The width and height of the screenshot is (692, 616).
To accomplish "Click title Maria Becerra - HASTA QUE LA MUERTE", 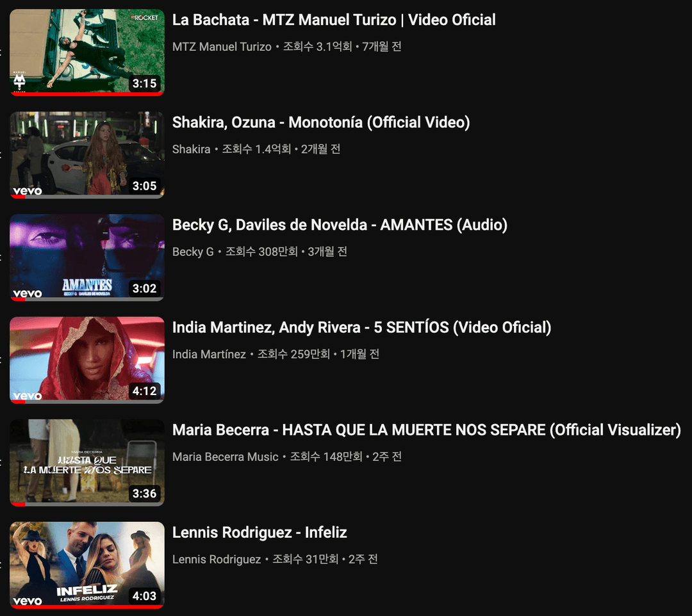I will pyautogui.click(x=426, y=430).
